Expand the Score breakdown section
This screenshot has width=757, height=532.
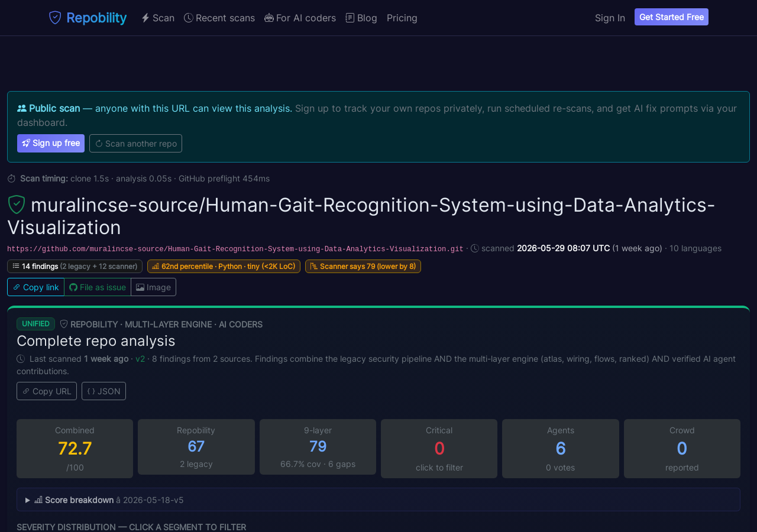(x=378, y=499)
